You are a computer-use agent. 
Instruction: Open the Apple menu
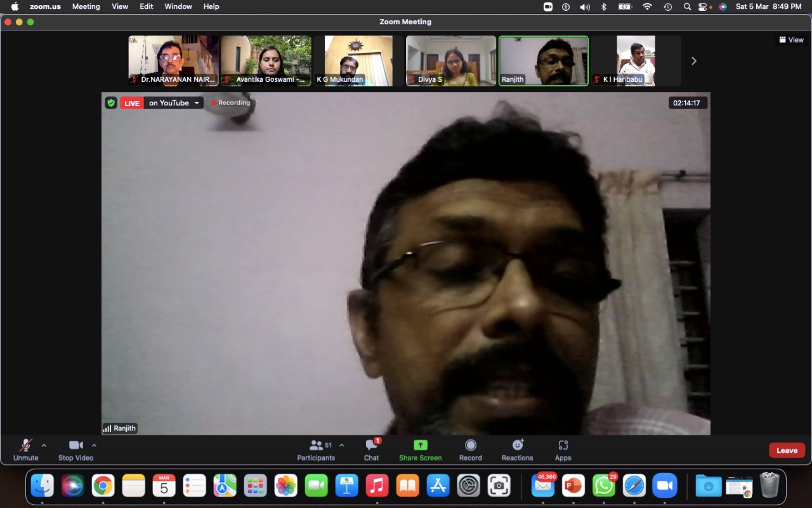click(x=15, y=6)
